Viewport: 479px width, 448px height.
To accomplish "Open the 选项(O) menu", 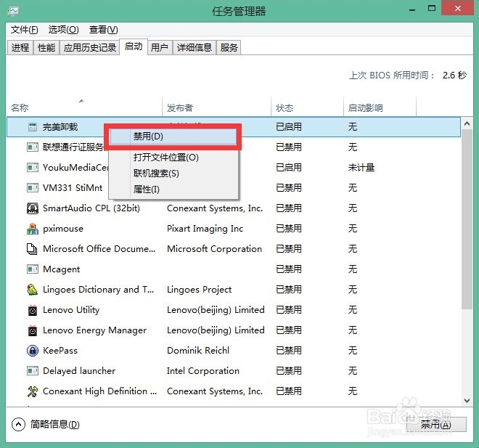I will point(64,30).
